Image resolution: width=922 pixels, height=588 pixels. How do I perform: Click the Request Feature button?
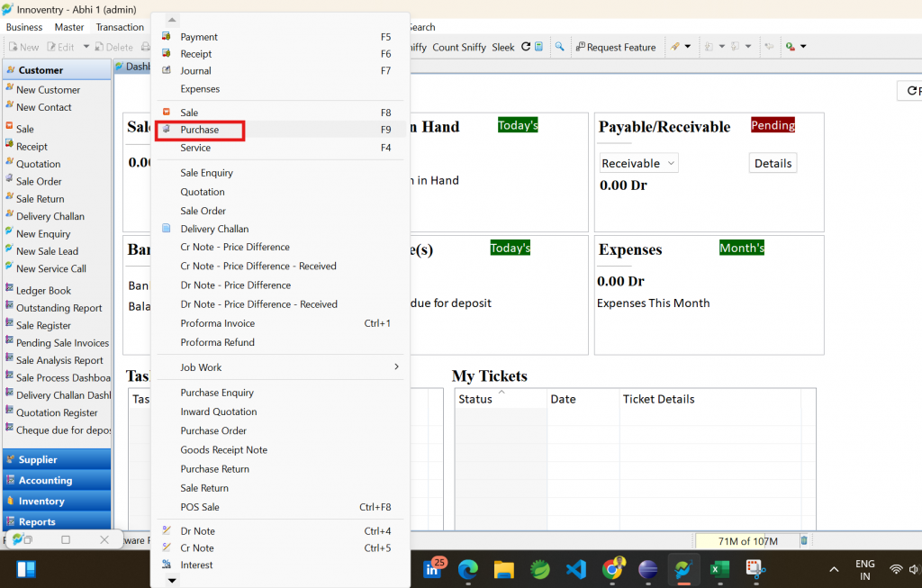point(616,47)
